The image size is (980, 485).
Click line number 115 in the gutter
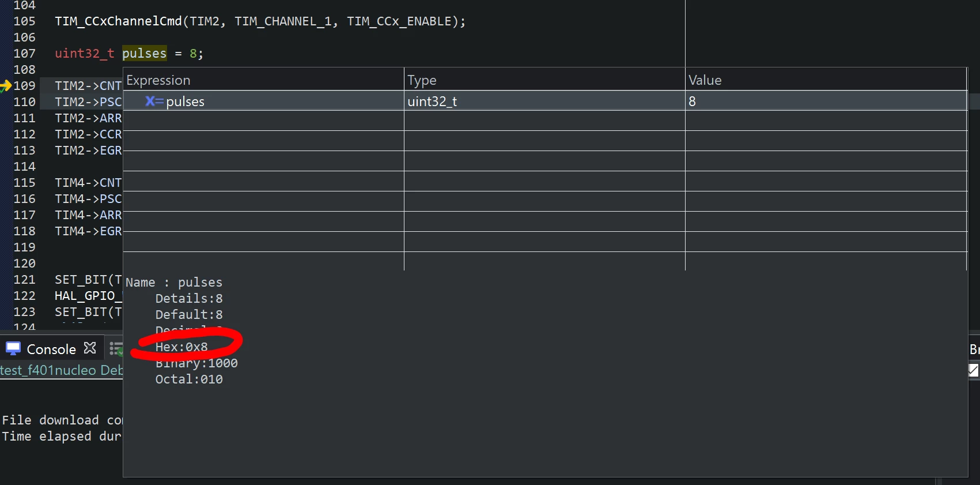tap(24, 183)
